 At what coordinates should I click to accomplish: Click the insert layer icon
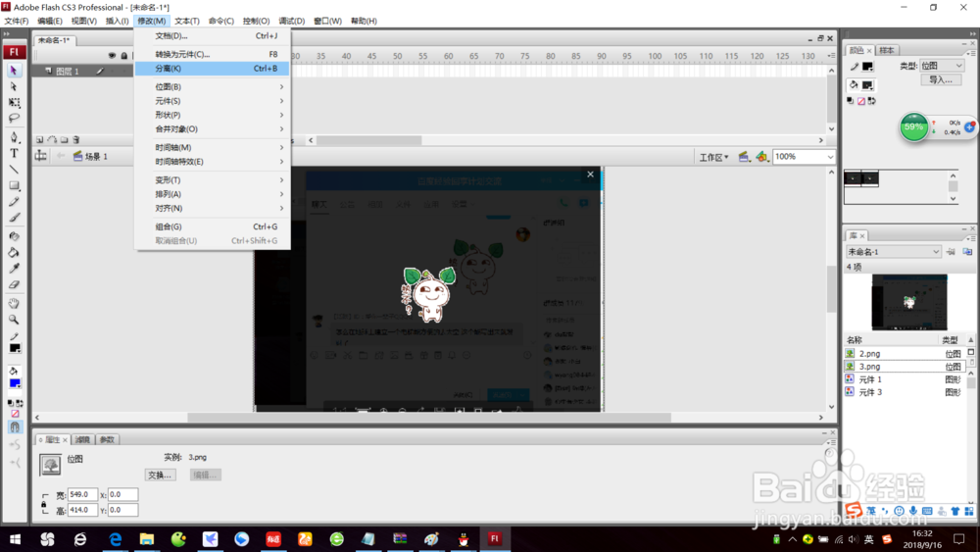tap(39, 140)
